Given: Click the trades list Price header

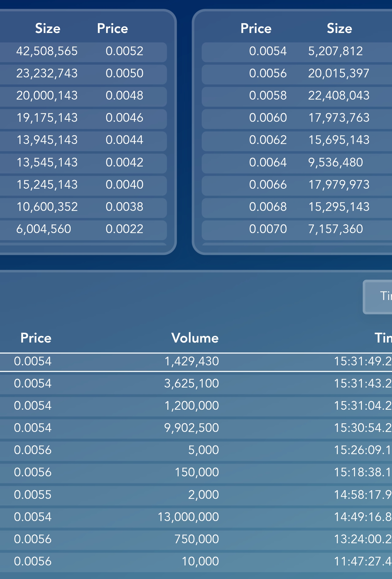Looking at the screenshot, I should point(36,338).
